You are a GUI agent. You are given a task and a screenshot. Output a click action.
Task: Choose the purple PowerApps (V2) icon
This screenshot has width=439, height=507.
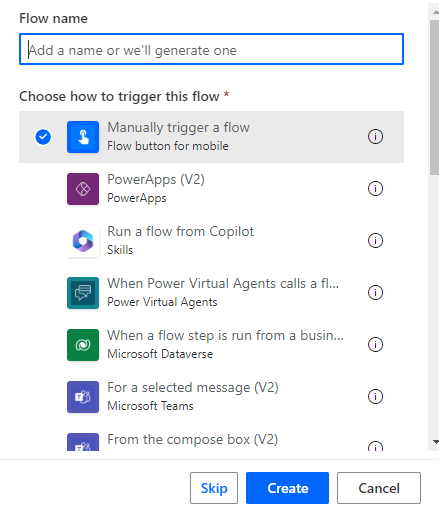click(x=83, y=189)
